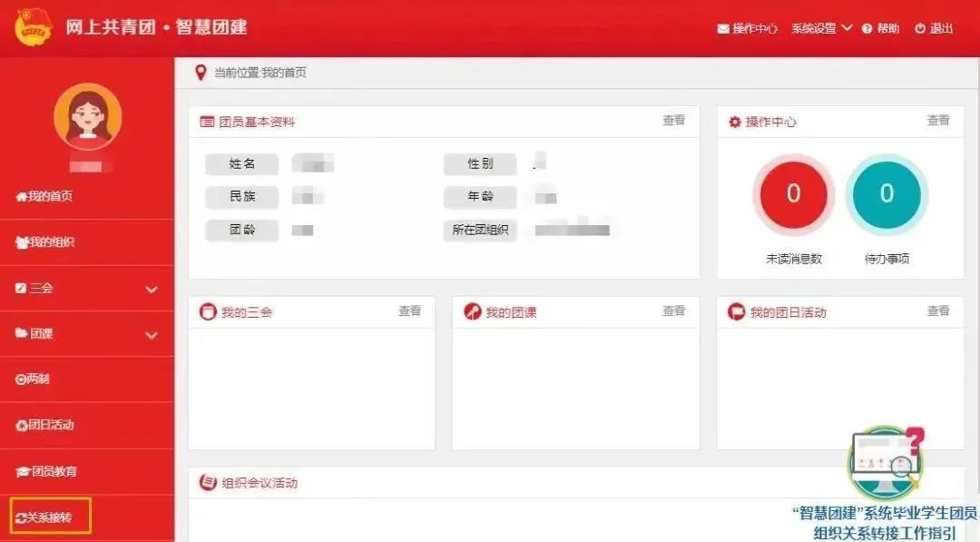The image size is (980, 542).
Task: Click the 退出 power icon to log out
Action: click(920, 29)
